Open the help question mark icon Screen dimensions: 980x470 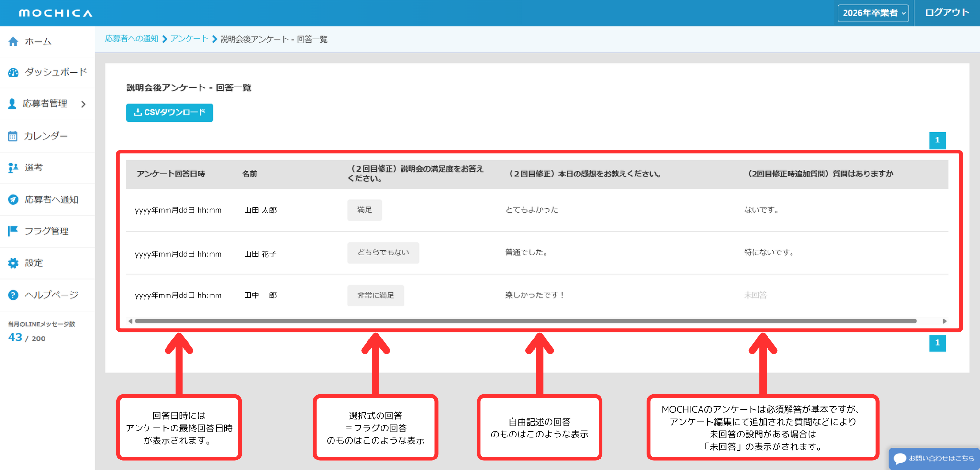click(13, 295)
